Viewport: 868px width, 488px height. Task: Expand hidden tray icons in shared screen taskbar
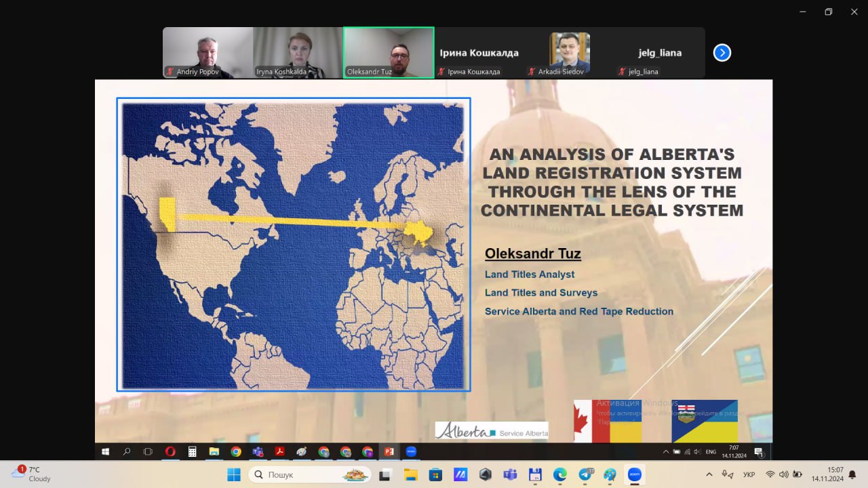[665, 451]
